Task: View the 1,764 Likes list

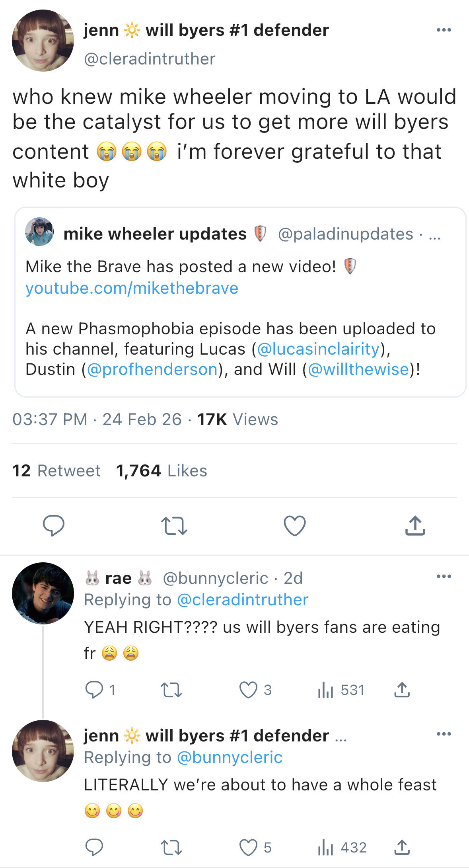Action: pos(162,471)
